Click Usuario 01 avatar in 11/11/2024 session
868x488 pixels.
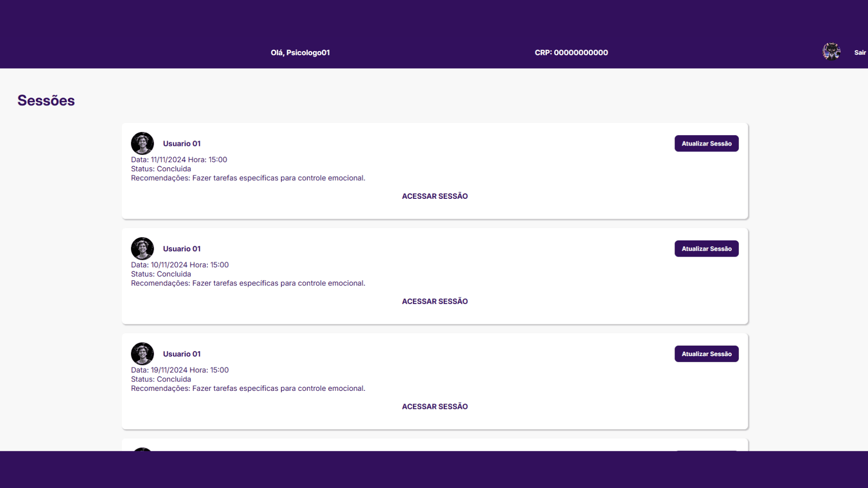[142, 143]
